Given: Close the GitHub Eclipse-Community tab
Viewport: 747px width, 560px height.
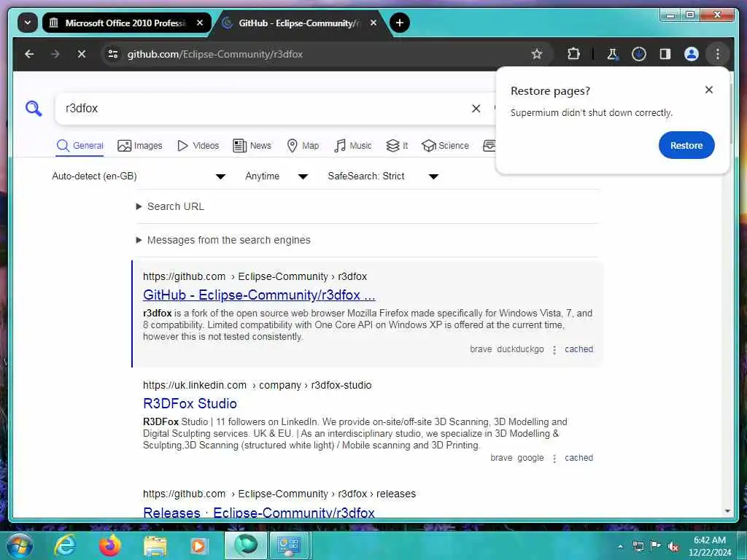Looking at the screenshot, I should (x=373, y=23).
